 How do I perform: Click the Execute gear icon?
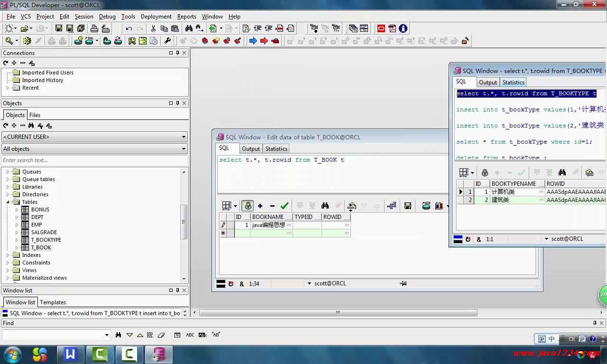27,41
